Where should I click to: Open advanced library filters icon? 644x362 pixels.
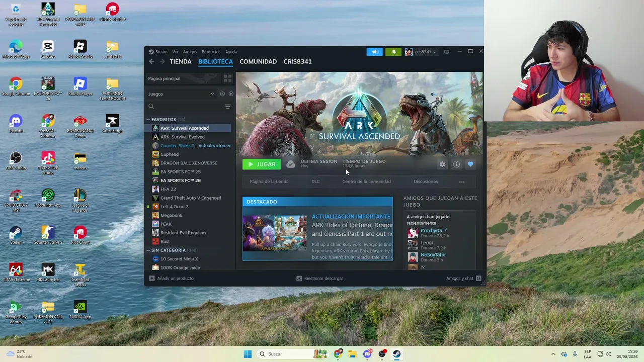tap(227, 107)
